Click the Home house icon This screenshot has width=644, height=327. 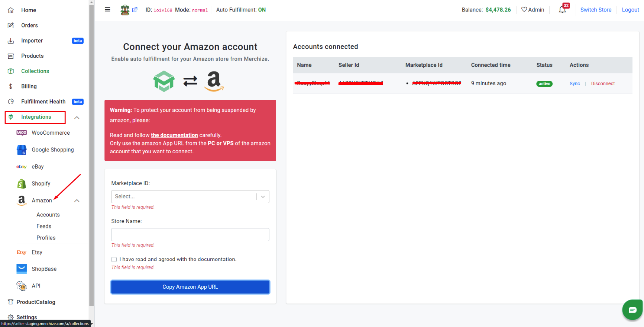tap(11, 10)
